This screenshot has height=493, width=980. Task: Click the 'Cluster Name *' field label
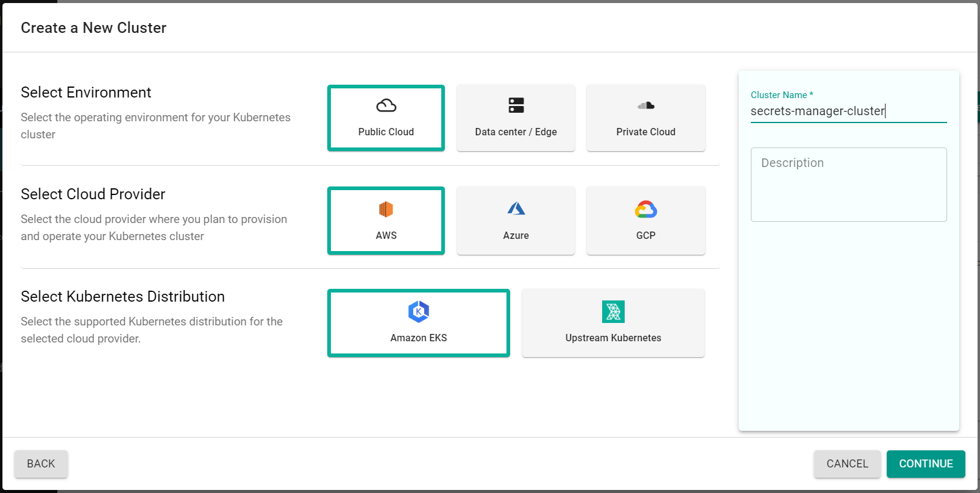point(782,95)
